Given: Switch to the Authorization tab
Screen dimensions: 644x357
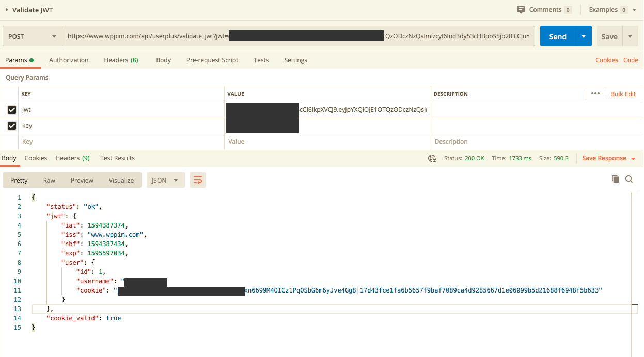Looking at the screenshot, I should coord(69,60).
